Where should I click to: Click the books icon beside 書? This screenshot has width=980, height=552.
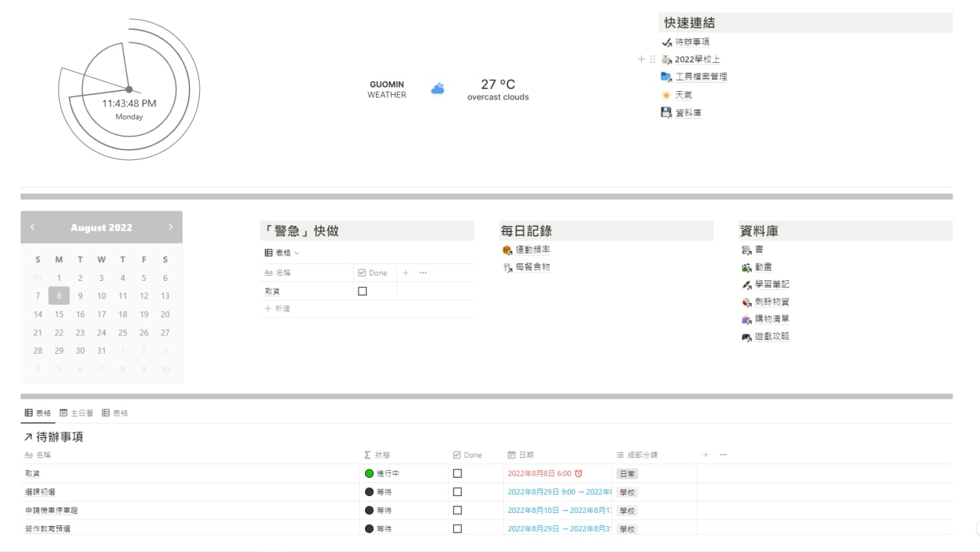[746, 250]
